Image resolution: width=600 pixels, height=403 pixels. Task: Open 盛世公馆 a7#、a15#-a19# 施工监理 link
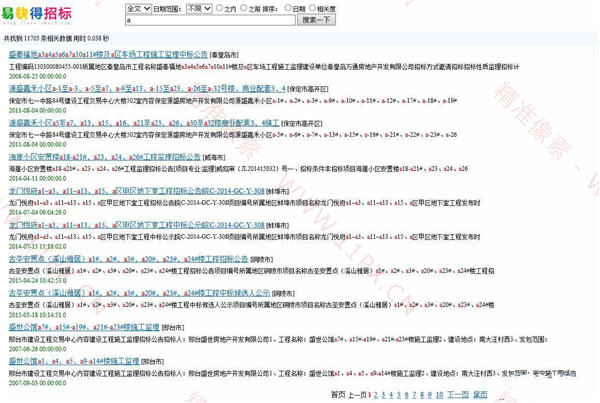84,327
